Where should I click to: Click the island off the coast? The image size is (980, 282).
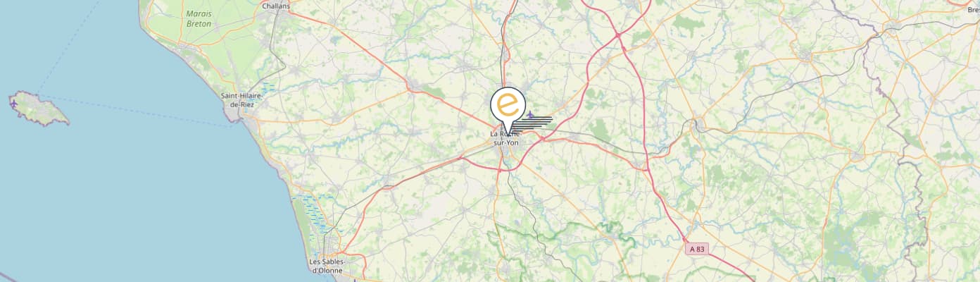click(x=39, y=109)
